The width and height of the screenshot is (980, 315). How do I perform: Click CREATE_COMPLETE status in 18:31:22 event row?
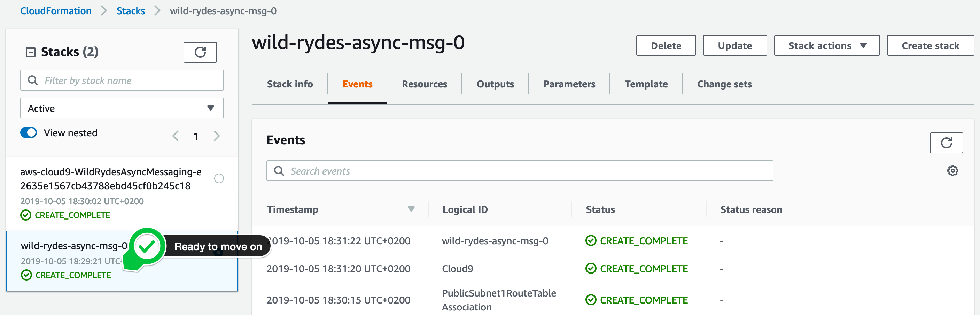coord(637,241)
